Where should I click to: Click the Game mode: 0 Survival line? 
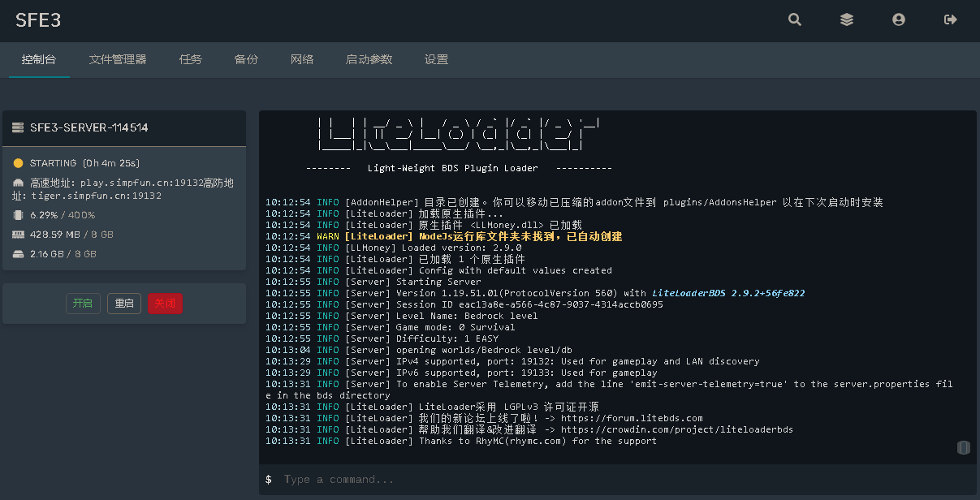pos(390,327)
